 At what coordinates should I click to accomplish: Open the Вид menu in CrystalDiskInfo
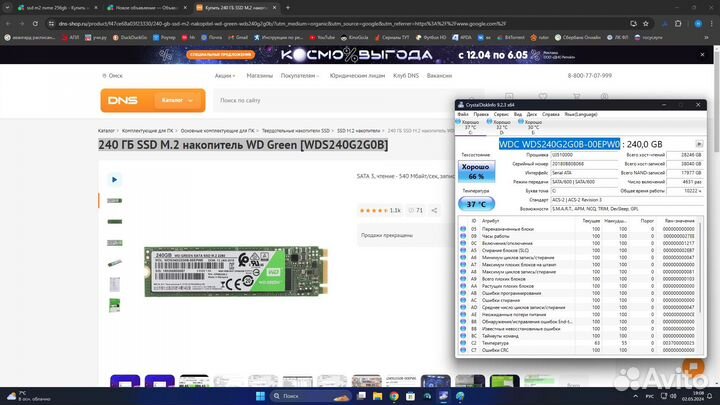click(518, 114)
